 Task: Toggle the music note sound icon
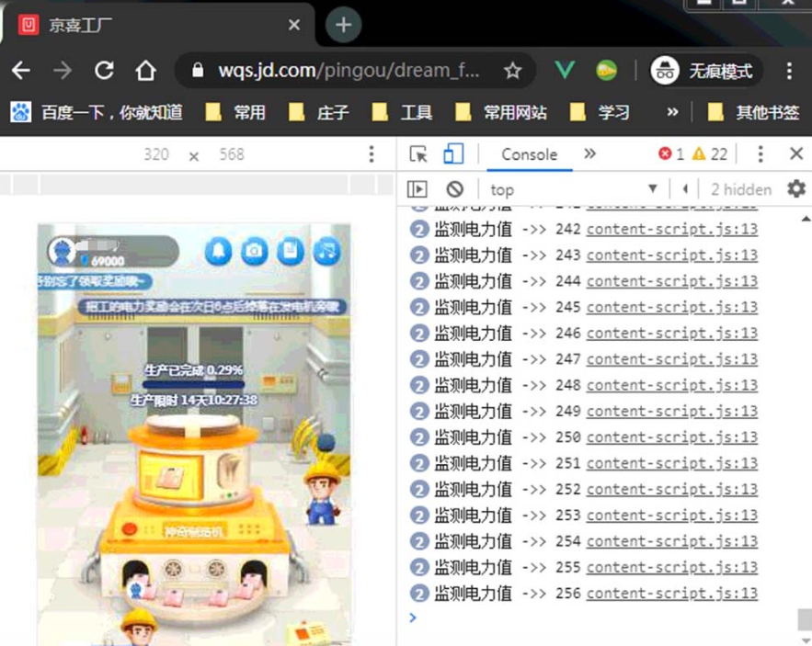(326, 250)
